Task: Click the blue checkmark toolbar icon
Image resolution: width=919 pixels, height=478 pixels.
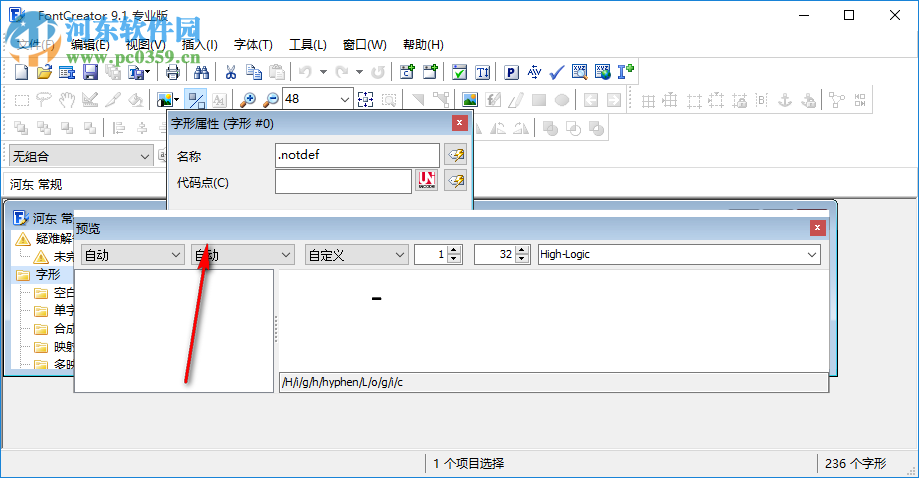Action: tap(557, 72)
